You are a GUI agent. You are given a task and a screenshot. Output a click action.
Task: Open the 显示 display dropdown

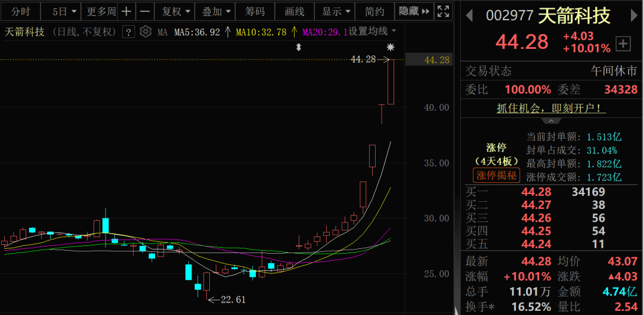336,11
